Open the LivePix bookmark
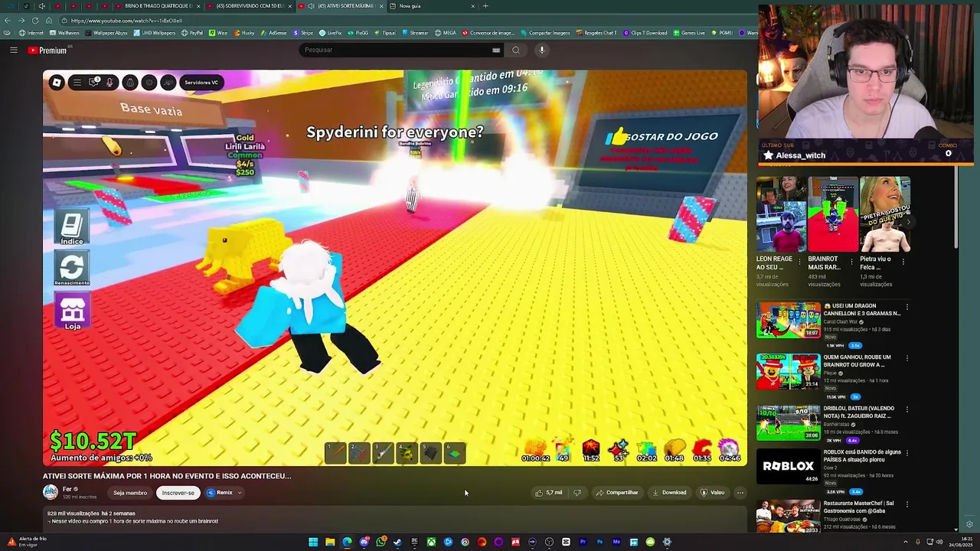The width and height of the screenshot is (980, 551). 331,33
